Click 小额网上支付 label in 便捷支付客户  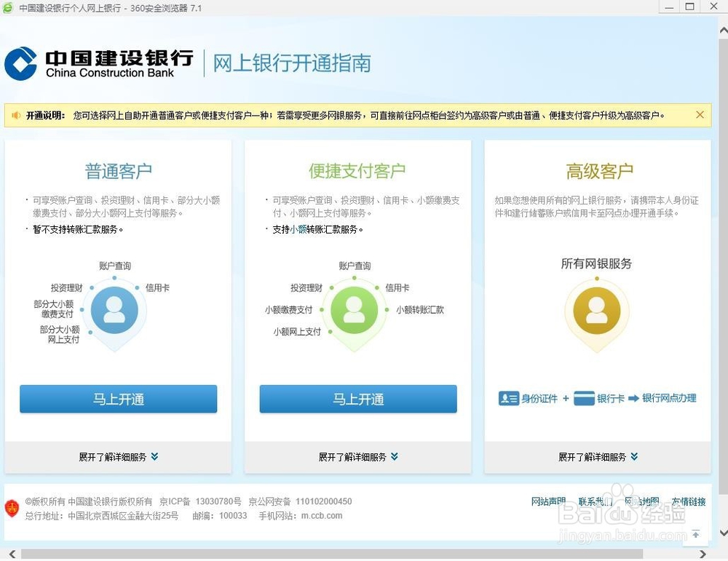tap(297, 332)
